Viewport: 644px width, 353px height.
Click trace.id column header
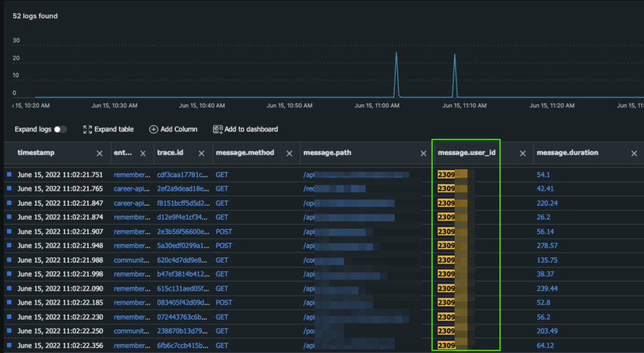(x=170, y=152)
